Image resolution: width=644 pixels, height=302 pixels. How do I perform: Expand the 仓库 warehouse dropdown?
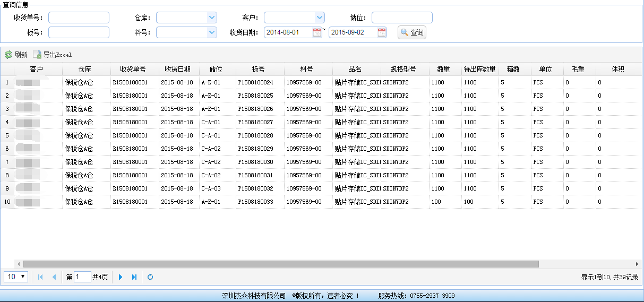(x=212, y=18)
